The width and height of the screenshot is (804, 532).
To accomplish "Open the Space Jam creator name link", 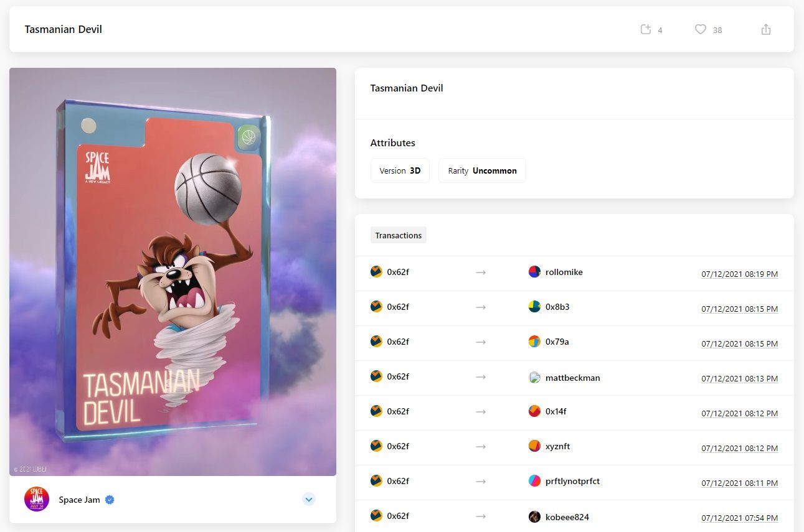I will (x=79, y=500).
